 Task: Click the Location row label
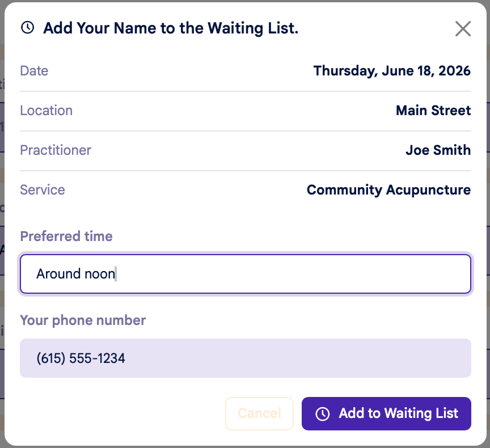click(47, 111)
